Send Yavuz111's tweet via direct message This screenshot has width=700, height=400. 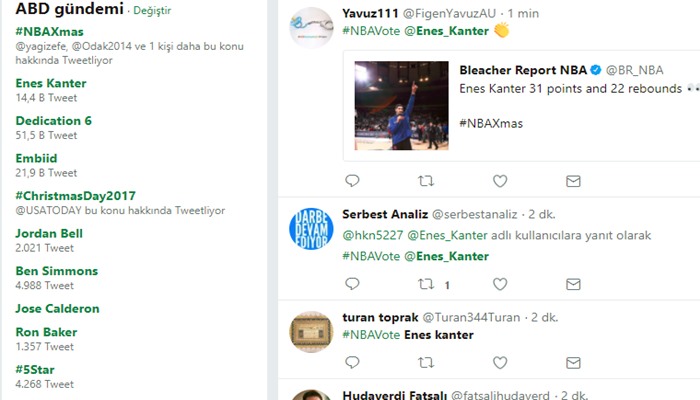573,181
